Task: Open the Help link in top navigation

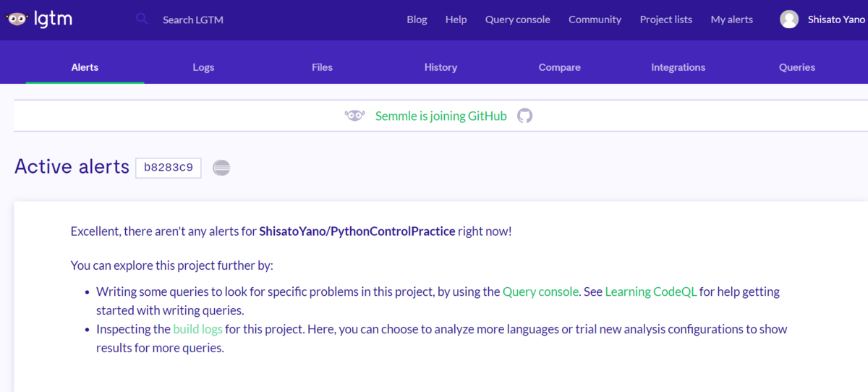Action: click(x=456, y=20)
